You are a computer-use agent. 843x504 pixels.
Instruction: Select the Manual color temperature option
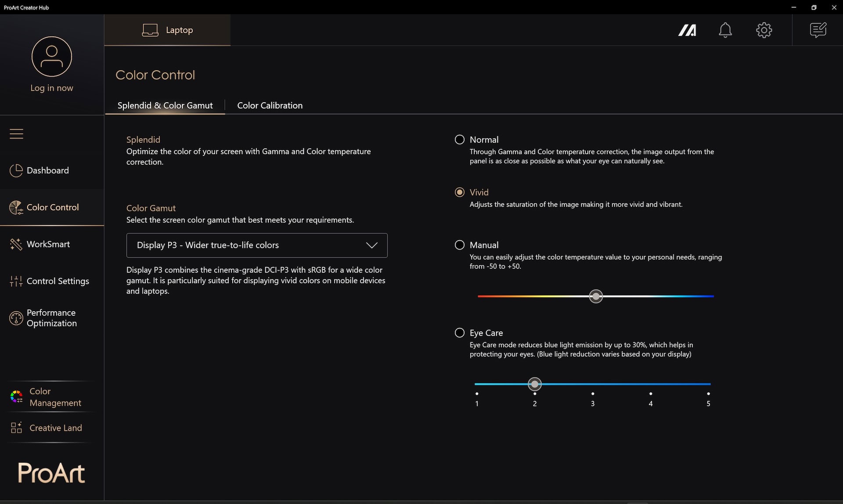click(x=460, y=245)
